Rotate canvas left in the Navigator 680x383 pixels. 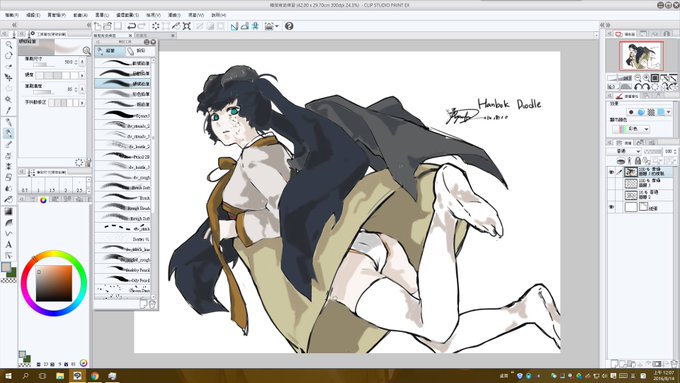(x=638, y=86)
